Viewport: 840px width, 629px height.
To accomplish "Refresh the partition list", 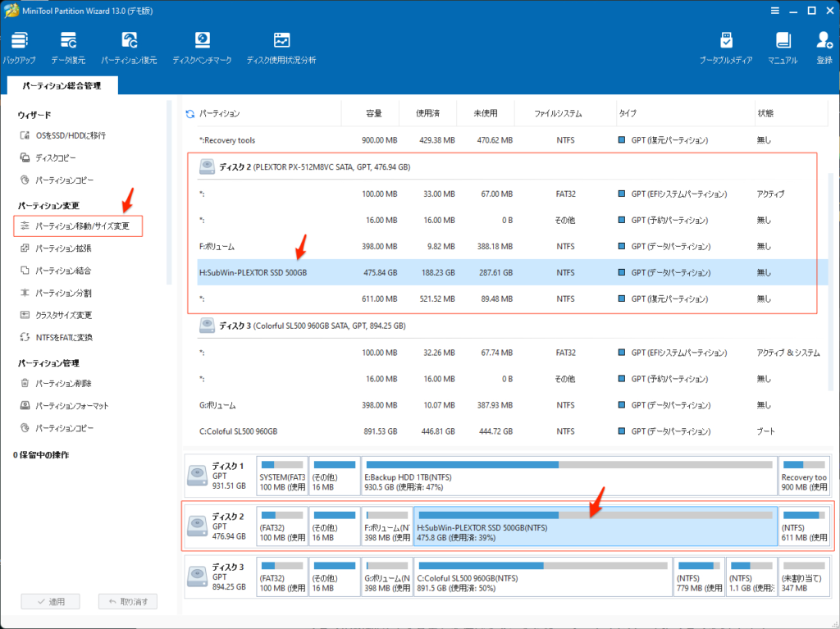I will (x=190, y=114).
